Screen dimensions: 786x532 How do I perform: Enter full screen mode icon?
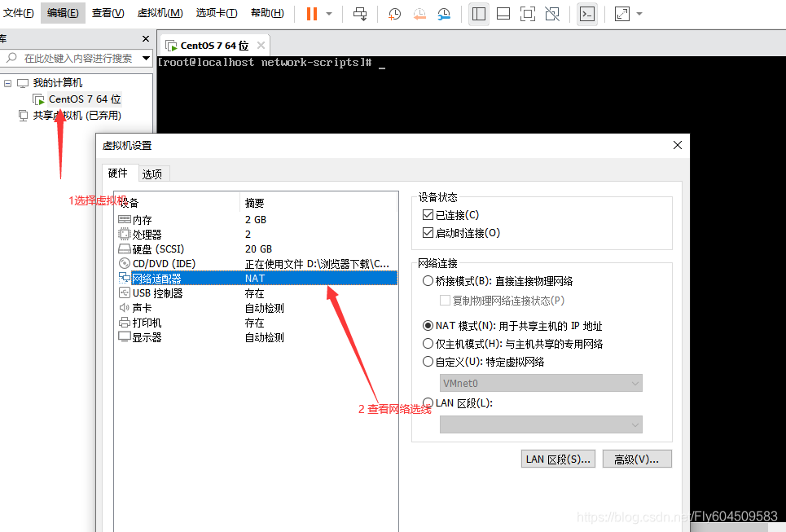pyautogui.click(x=528, y=14)
